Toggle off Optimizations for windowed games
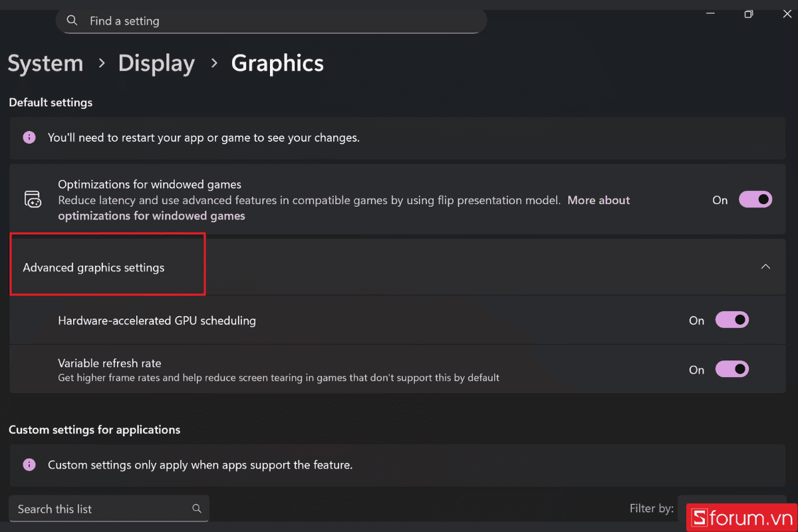Viewport: 798px width, 532px height. (x=755, y=199)
